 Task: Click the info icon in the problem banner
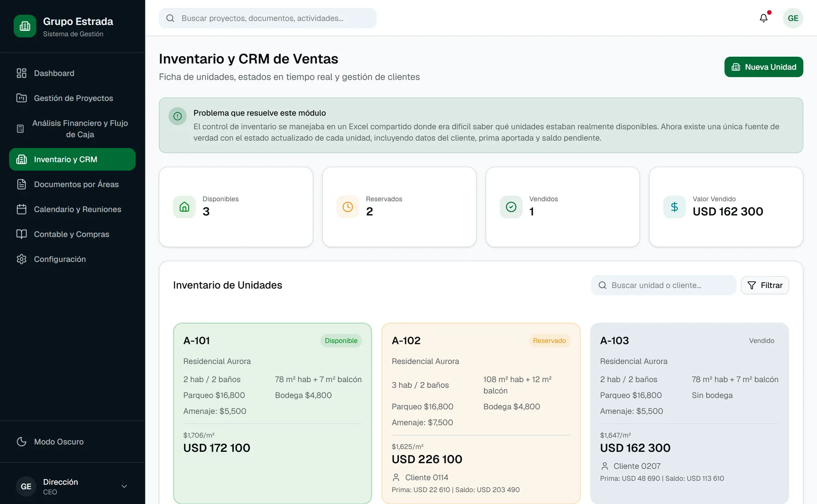coord(177,116)
